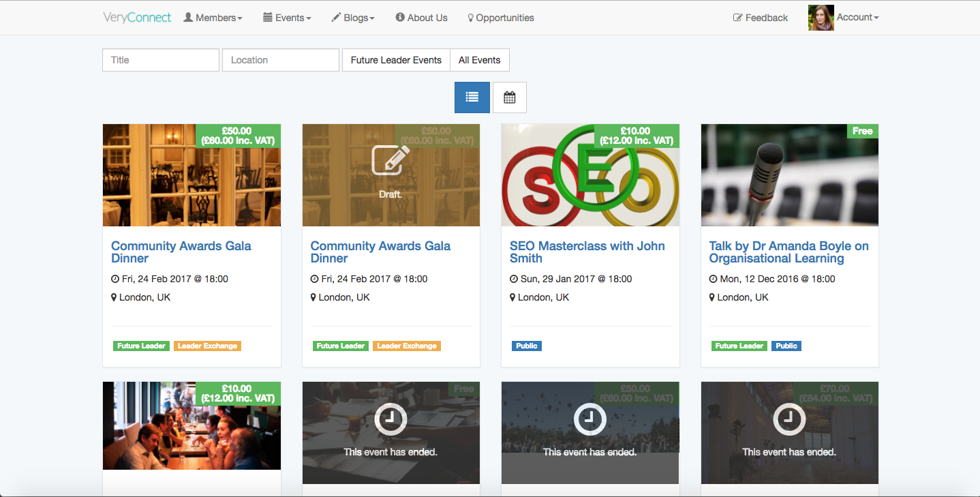This screenshot has height=497, width=980.
Task: Filter by Future Leader Events
Action: click(396, 60)
